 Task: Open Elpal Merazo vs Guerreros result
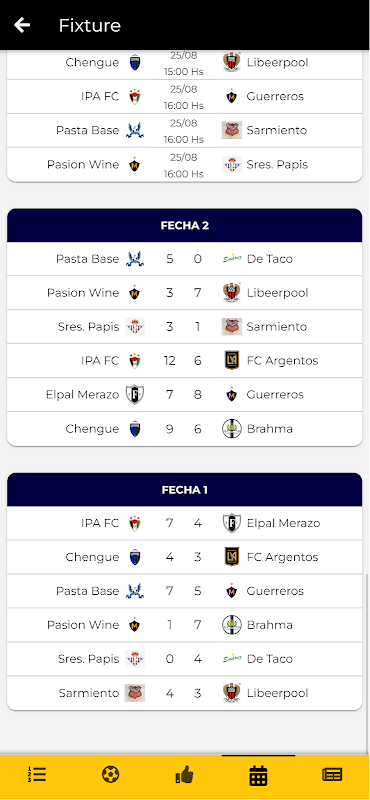[185, 395]
